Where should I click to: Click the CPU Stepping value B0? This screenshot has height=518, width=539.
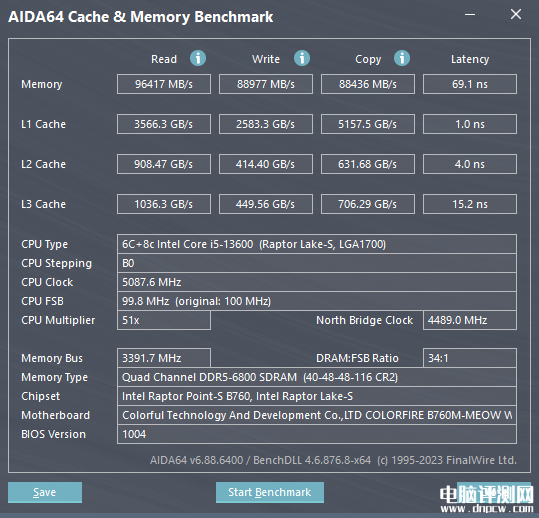pyautogui.click(x=317, y=263)
